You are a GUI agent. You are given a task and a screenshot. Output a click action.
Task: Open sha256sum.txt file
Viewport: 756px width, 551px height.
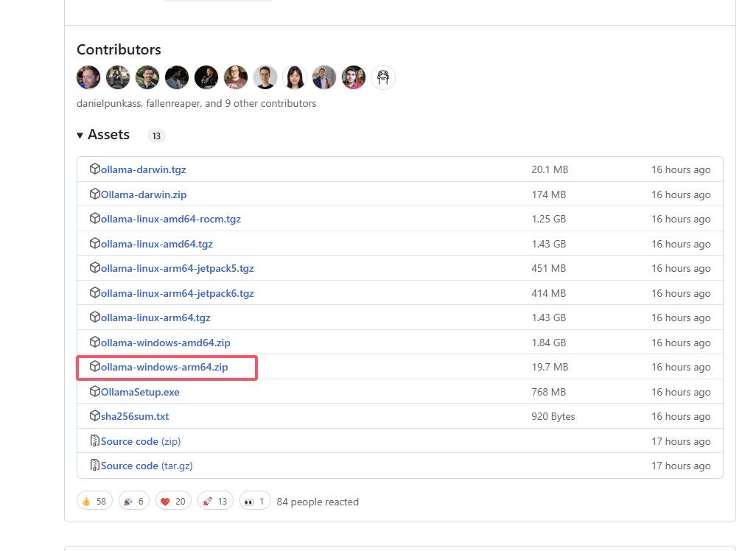[135, 416]
